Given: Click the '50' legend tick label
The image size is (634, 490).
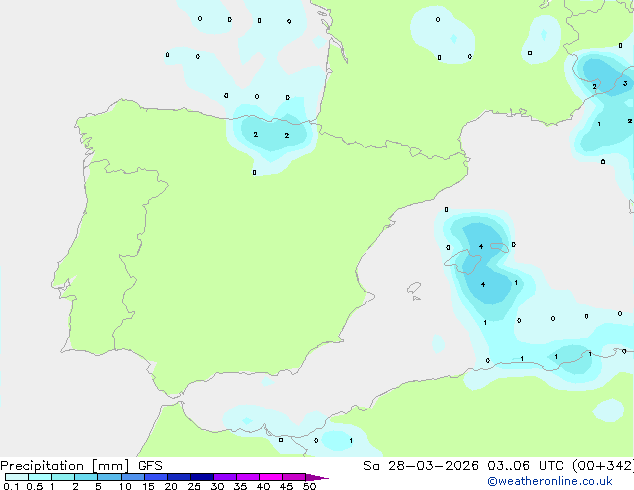Looking at the screenshot, I should pos(309,486).
